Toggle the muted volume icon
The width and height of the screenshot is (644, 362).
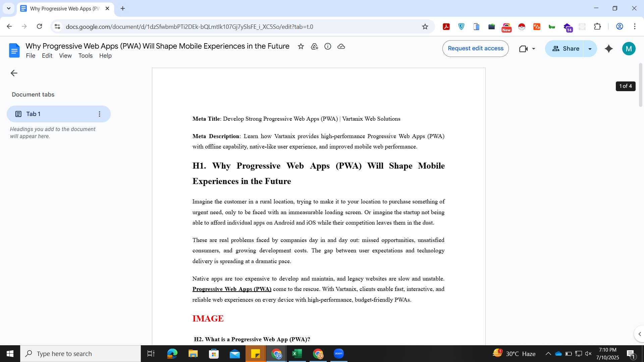pos(588,354)
